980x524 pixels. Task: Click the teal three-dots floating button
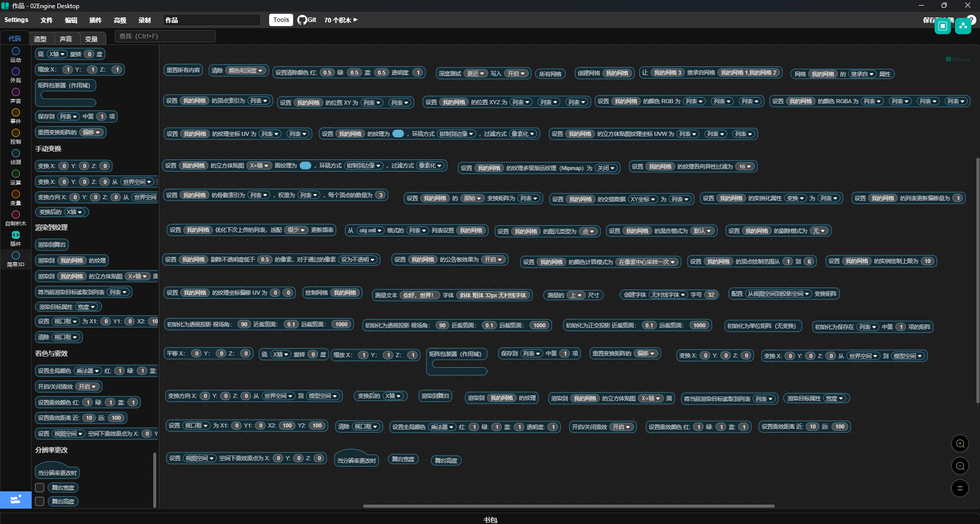pos(963,26)
